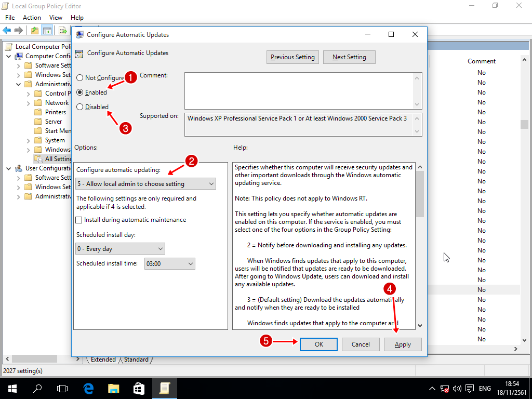Collapse the User Configuration tree node
The height and width of the screenshot is (399, 532).
9,168
